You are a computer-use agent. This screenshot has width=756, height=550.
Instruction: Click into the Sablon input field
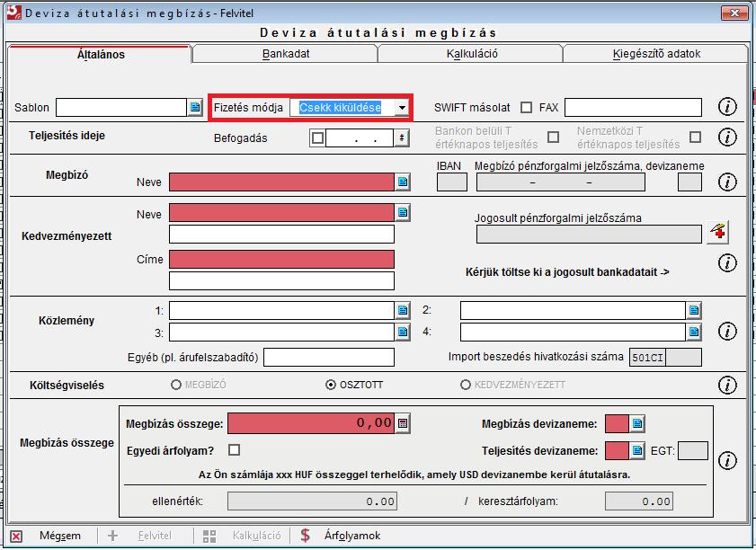coord(121,107)
